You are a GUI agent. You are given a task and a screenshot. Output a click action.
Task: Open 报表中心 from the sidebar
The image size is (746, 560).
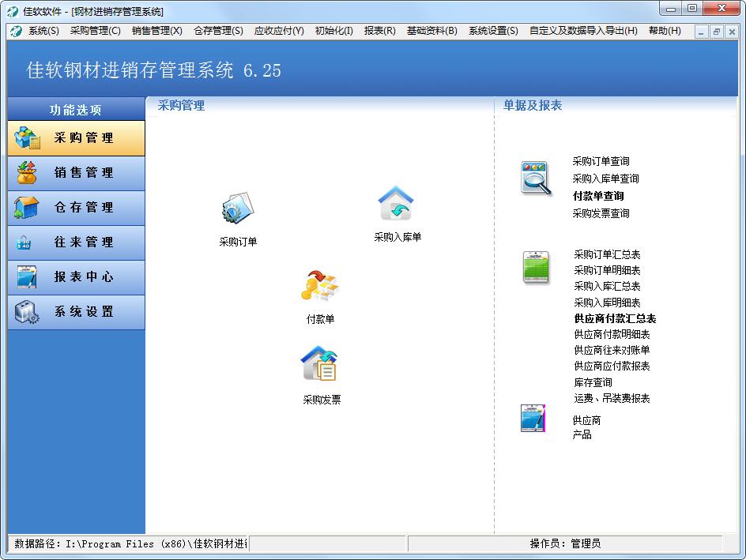point(77,277)
